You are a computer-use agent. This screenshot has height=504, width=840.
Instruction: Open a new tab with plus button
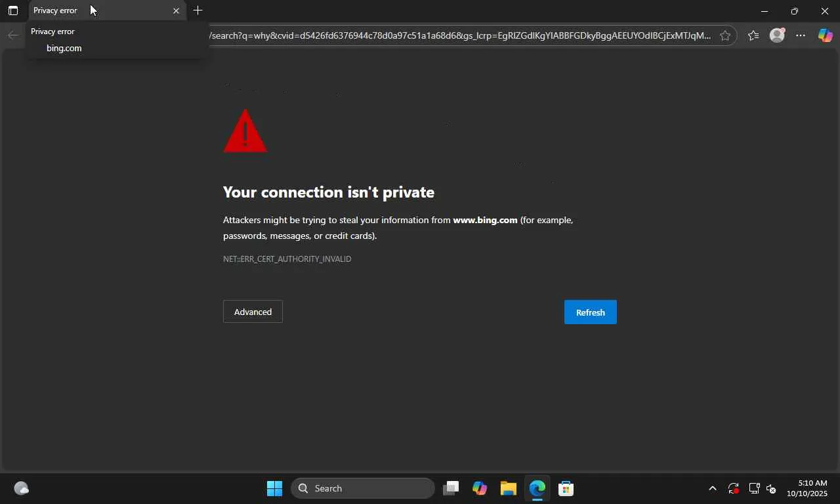pos(198,10)
